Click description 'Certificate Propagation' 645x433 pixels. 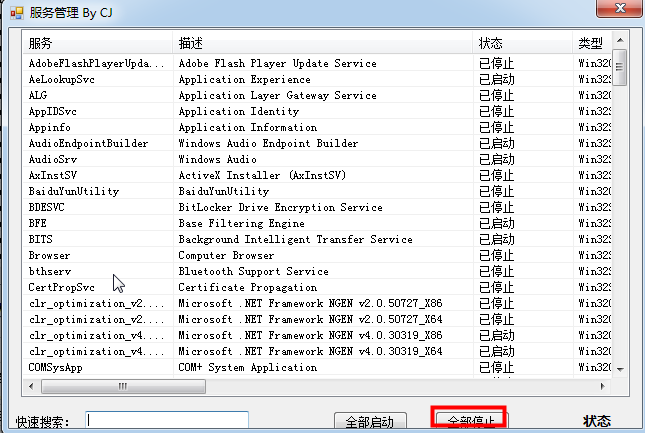(x=248, y=287)
